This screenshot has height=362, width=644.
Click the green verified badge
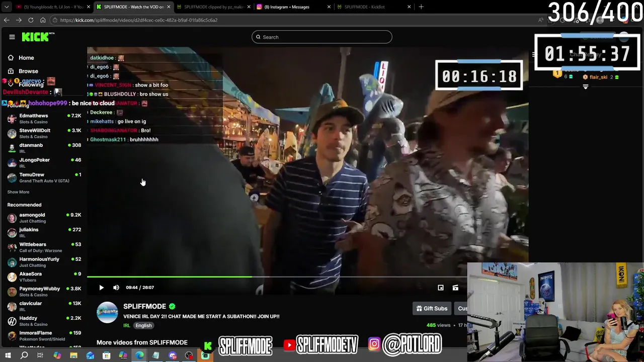pos(172,306)
